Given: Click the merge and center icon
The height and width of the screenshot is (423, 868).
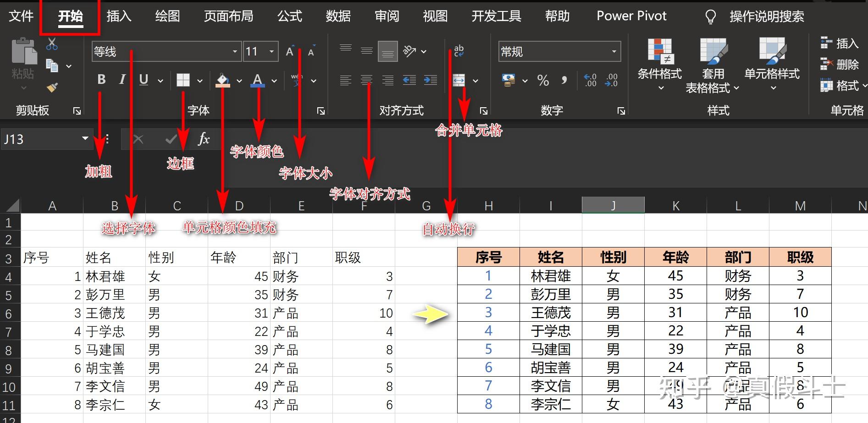Looking at the screenshot, I should pyautogui.click(x=459, y=81).
